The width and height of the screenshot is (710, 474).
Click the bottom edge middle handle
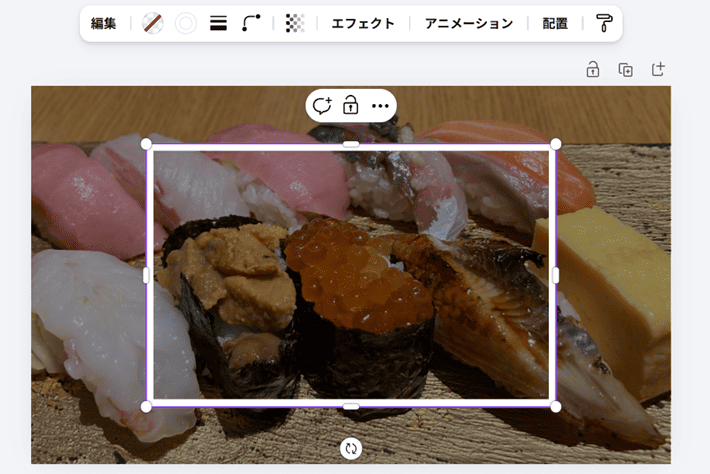[x=351, y=407]
